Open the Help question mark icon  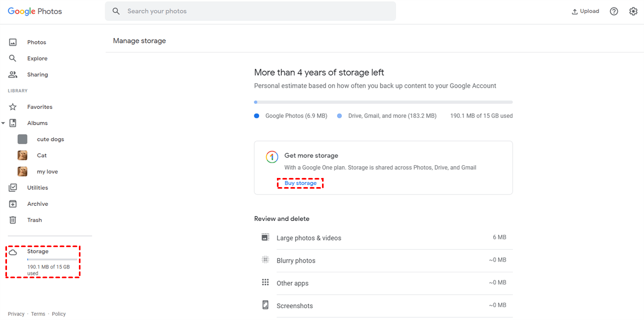[614, 11]
